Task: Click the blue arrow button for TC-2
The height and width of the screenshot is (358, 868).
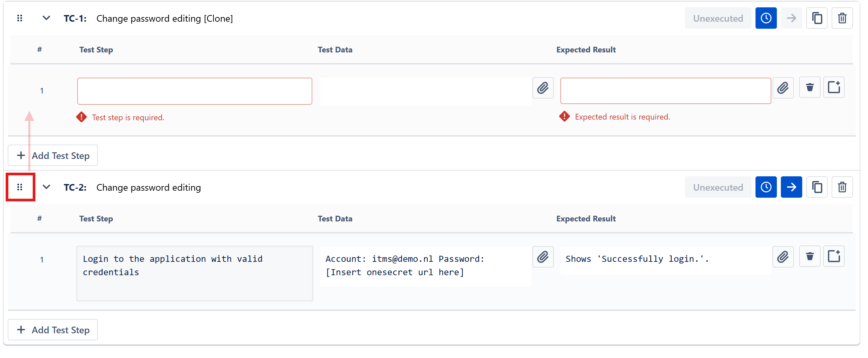Action: coord(791,187)
